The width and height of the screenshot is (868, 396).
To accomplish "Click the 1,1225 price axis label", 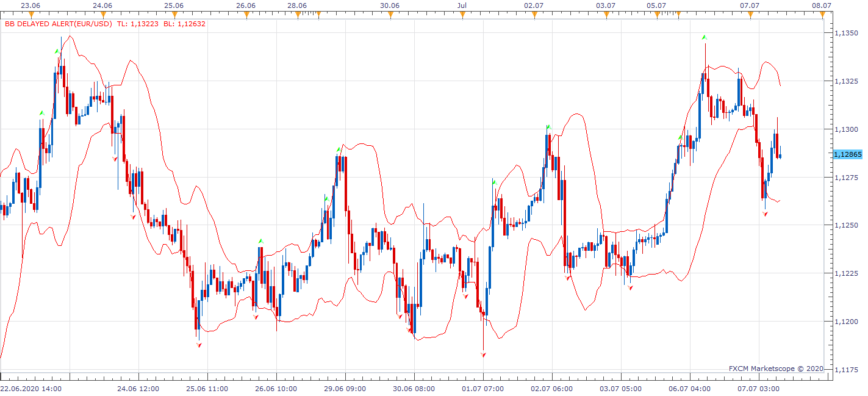I will pyautogui.click(x=847, y=273).
